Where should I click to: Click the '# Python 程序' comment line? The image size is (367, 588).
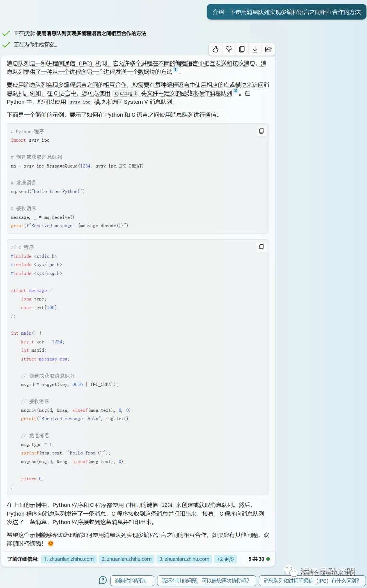(x=27, y=132)
